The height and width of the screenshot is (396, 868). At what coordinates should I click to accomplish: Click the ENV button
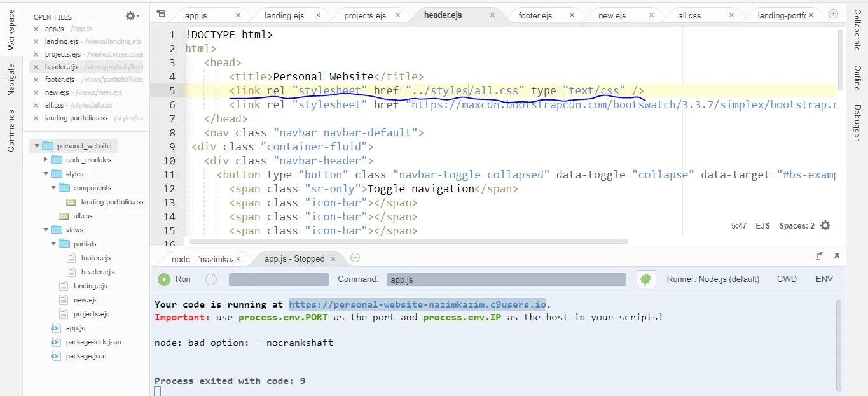point(824,279)
